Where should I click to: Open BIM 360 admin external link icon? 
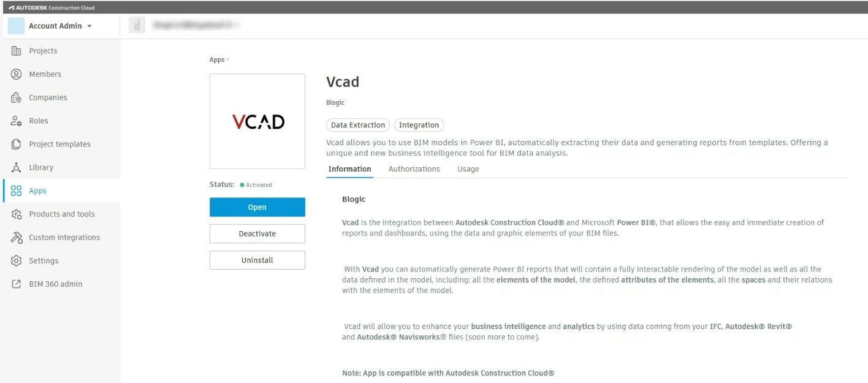(17, 284)
